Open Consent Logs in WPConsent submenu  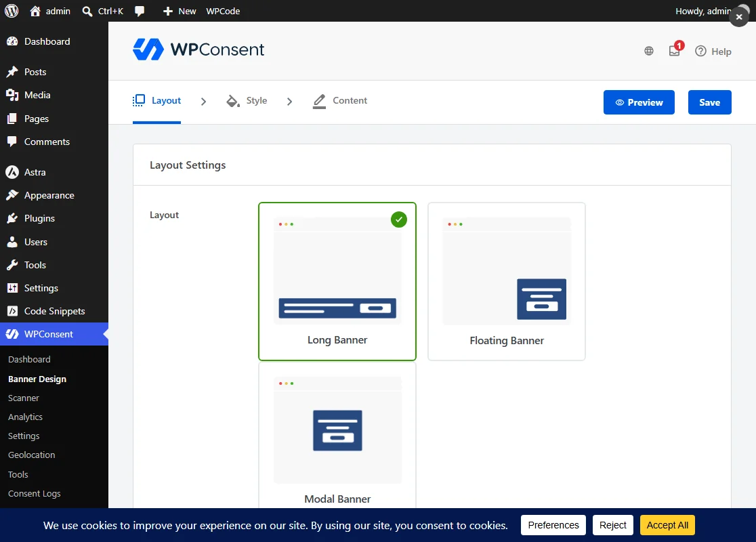coord(35,493)
